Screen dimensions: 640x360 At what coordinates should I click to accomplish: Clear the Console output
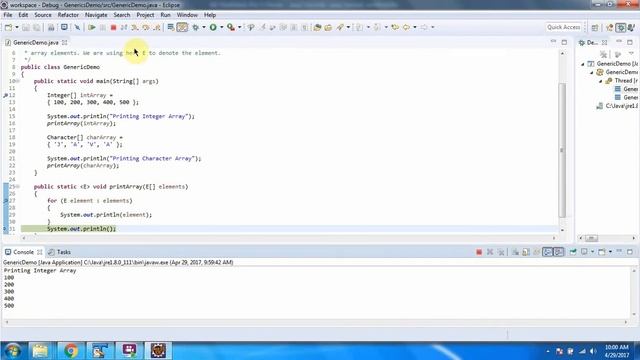516,252
